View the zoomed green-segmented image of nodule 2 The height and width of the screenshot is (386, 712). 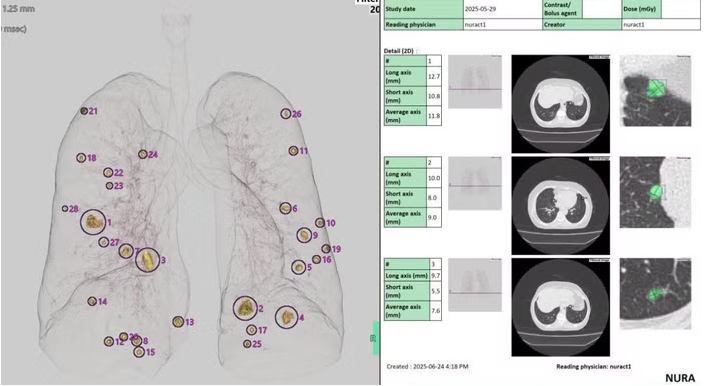coord(655,192)
